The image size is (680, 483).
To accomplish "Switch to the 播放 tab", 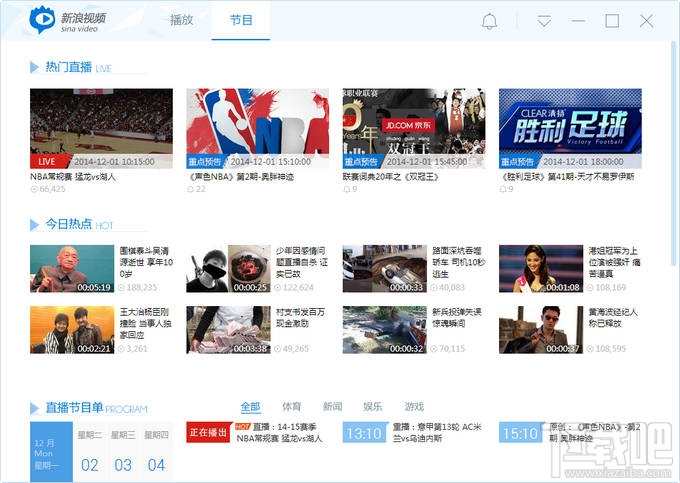I will click(181, 20).
